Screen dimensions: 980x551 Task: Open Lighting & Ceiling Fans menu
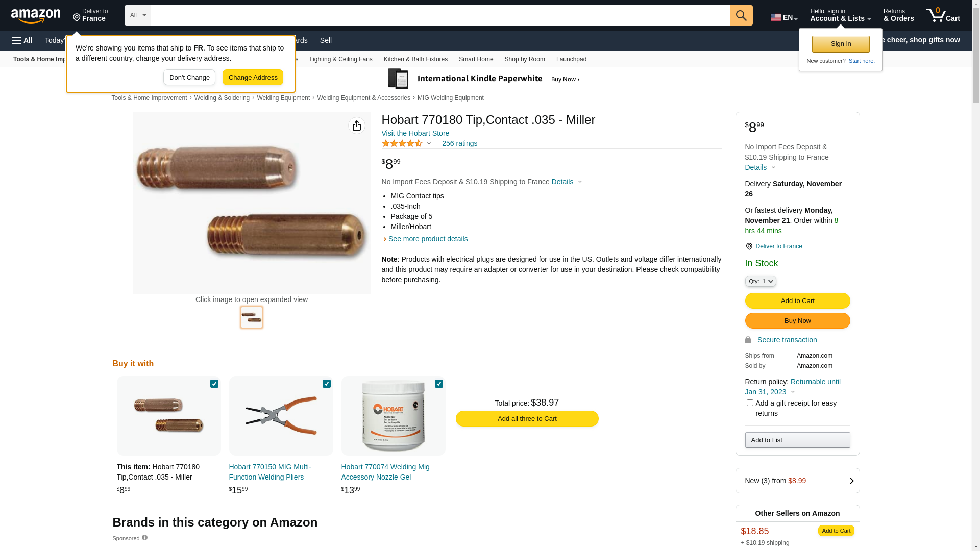(x=341, y=59)
